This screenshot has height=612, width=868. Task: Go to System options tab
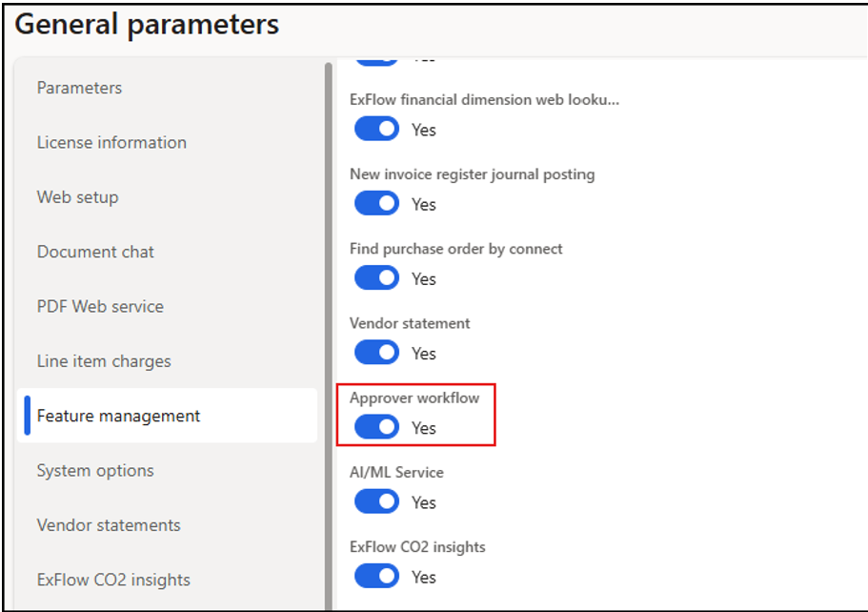pyautogui.click(x=95, y=470)
